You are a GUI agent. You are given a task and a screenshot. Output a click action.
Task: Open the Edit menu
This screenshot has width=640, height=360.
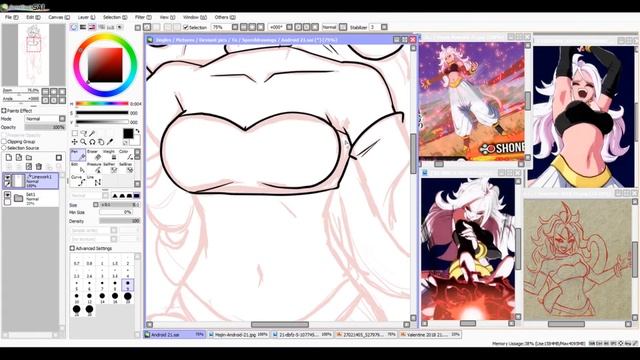[33, 17]
